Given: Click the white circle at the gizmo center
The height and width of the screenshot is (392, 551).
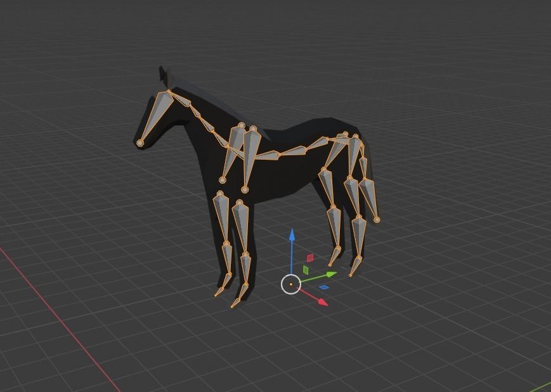Looking at the screenshot, I should 291,284.
